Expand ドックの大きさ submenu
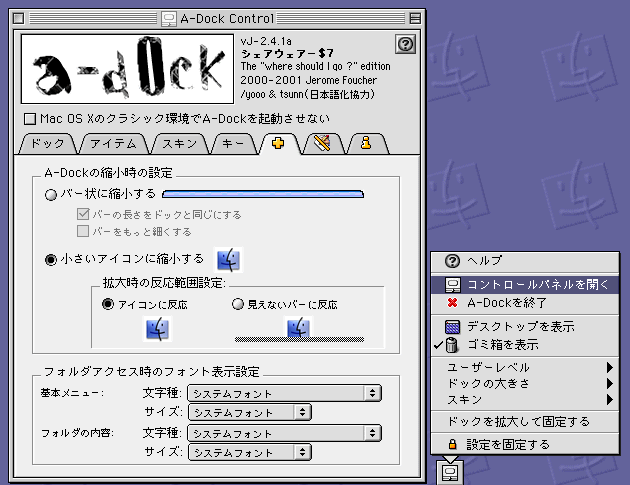 click(x=525, y=383)
